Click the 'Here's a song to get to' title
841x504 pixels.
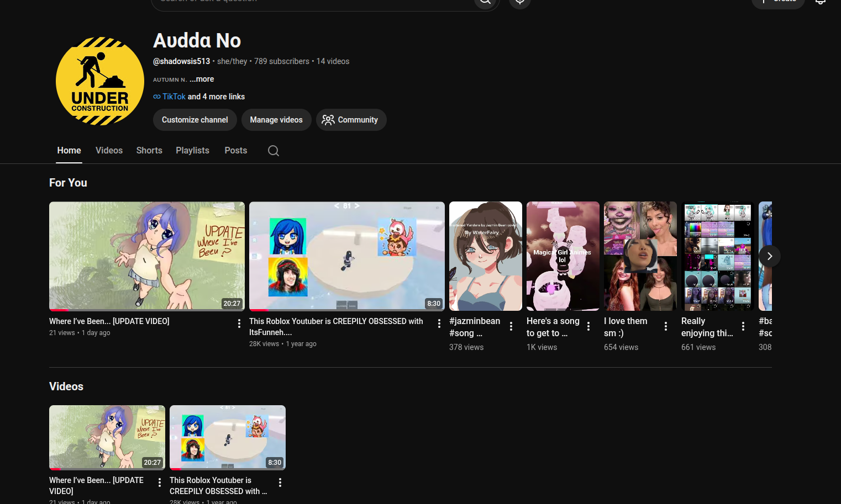tap(553, 327)
